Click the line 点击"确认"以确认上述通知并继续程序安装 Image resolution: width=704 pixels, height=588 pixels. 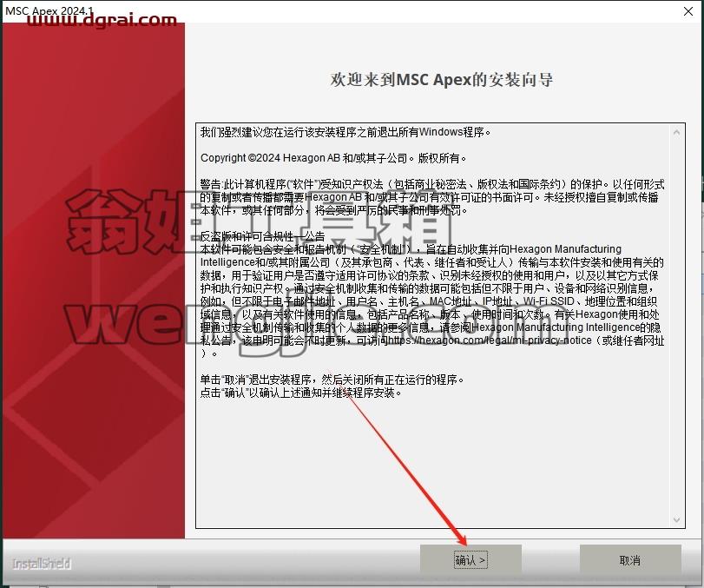tap(301, 393)
